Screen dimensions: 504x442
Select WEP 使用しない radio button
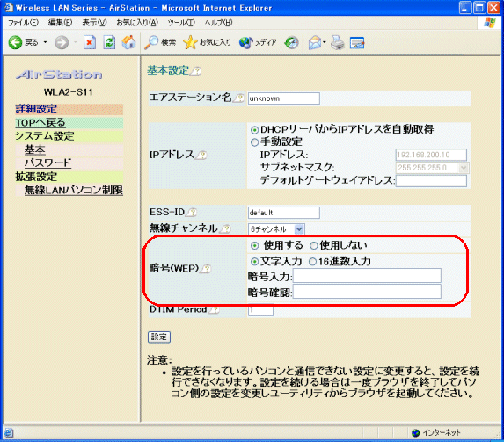314,246
